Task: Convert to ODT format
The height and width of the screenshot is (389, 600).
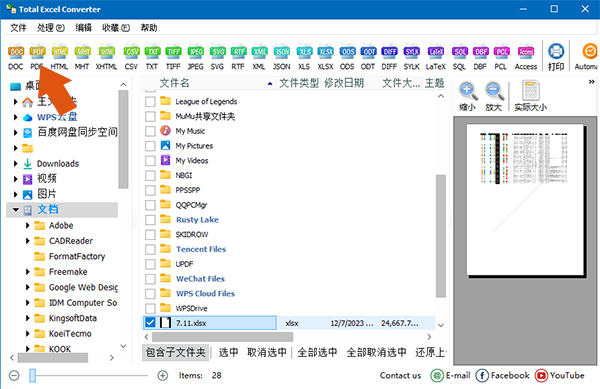Action: (x=368, y=57)
